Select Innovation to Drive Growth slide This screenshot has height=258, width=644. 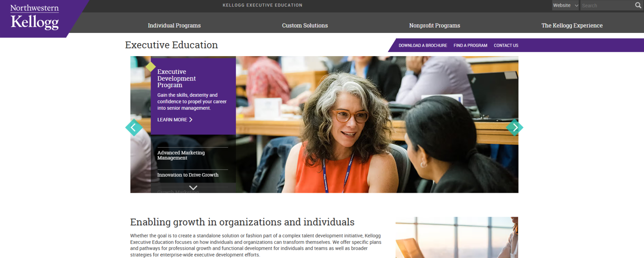click(188, 175)
